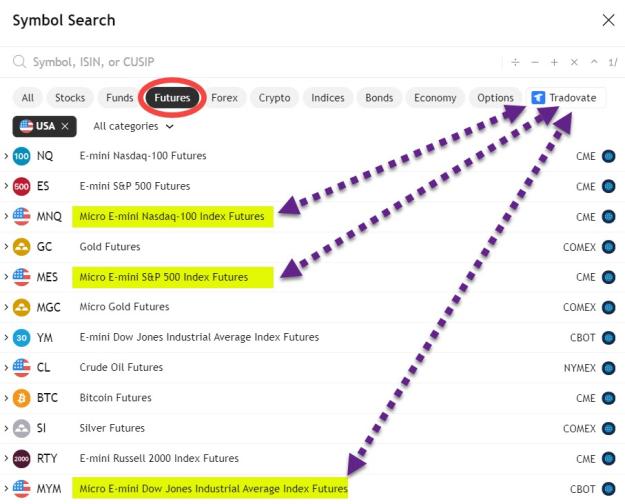The width and height of the screenshot is (625, 504).
Task: Click the MYM US flag icon
Action: (22, 489)
